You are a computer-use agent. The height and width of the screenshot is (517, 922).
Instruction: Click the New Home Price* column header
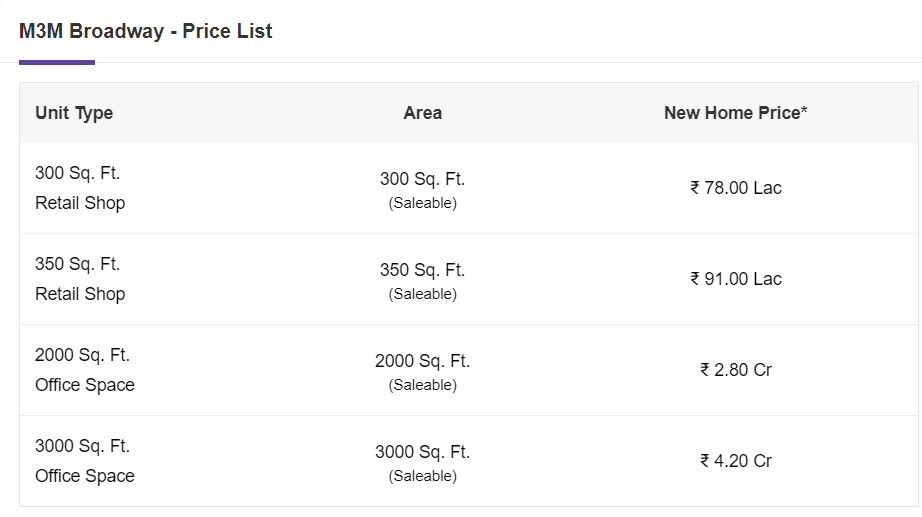pyautogui.click(x=736, y=113)
